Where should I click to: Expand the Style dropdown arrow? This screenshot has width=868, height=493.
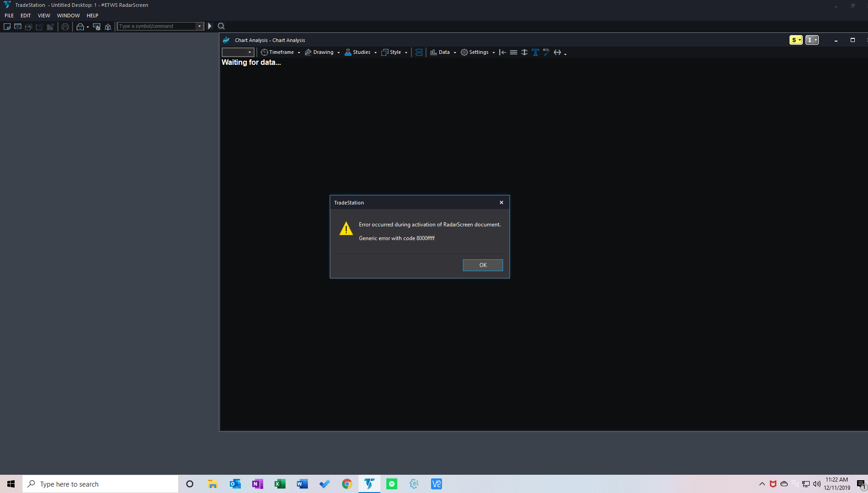(406, 53)
